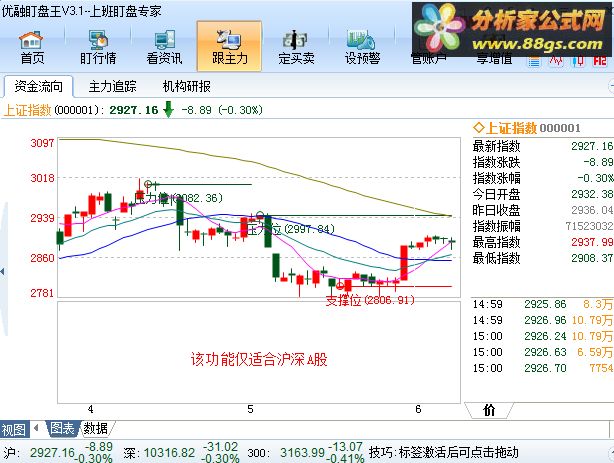Switch to the 主力追踪 tab
The height and width of the screenshot is (463, 614).
point(112,86)
